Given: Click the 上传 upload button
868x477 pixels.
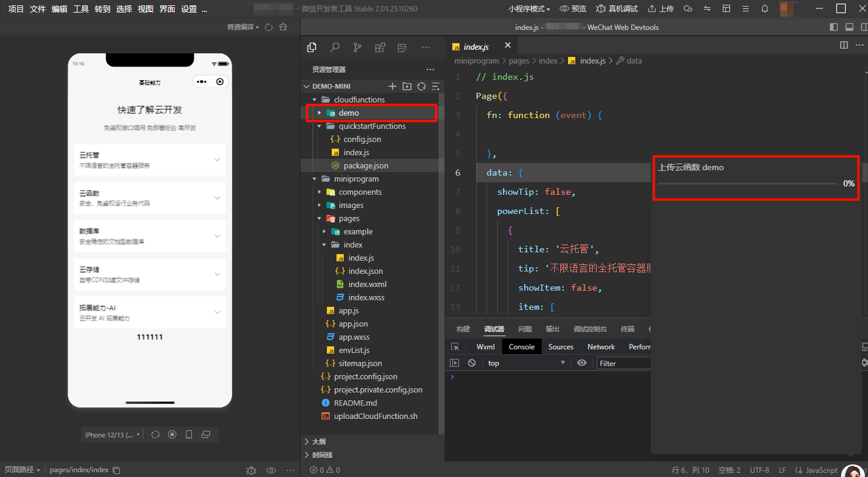Looking at the screenshot, I should pos(660,9).
